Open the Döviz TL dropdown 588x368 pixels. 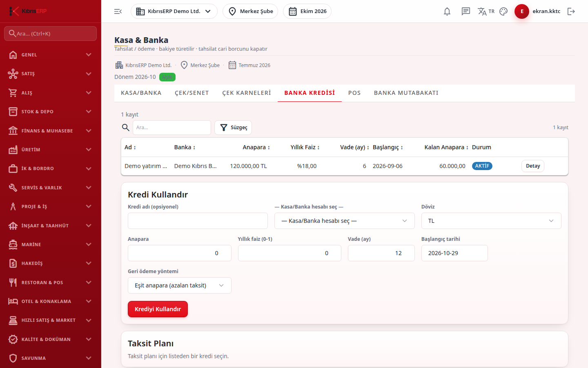pyautogui.click(x=491, y=221)
